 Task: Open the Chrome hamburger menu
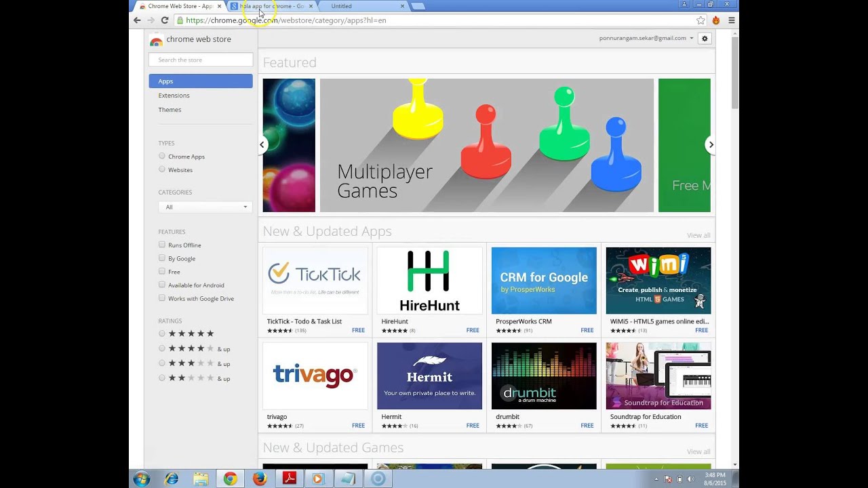point(731,20)
